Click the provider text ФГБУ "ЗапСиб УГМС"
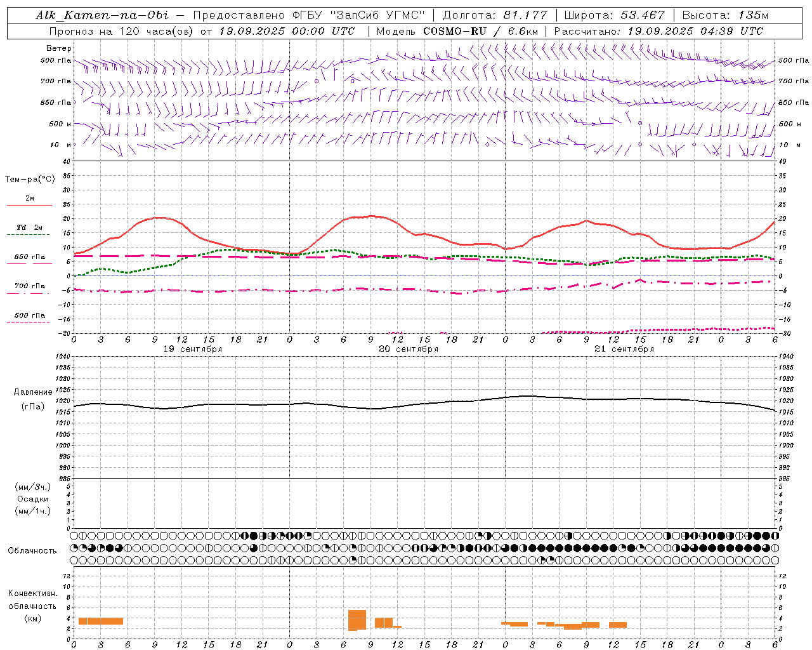The height and width of the screenshot is (650, 812). coord(358,15)
